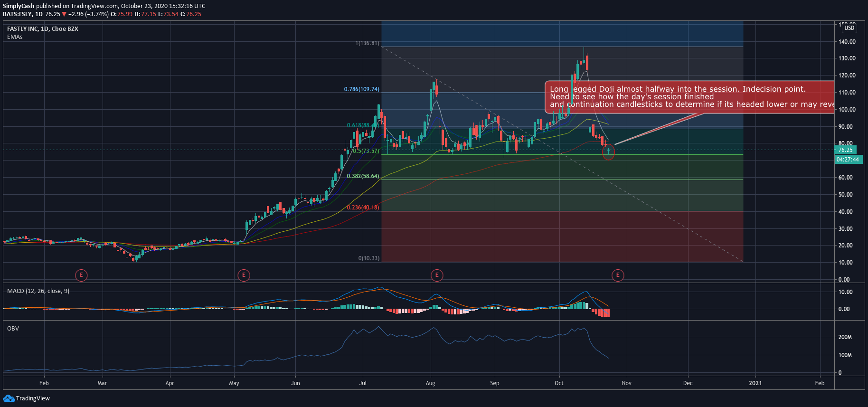Click the current price label 76.25
Screen dimensions: 868x407
[845, 150]
